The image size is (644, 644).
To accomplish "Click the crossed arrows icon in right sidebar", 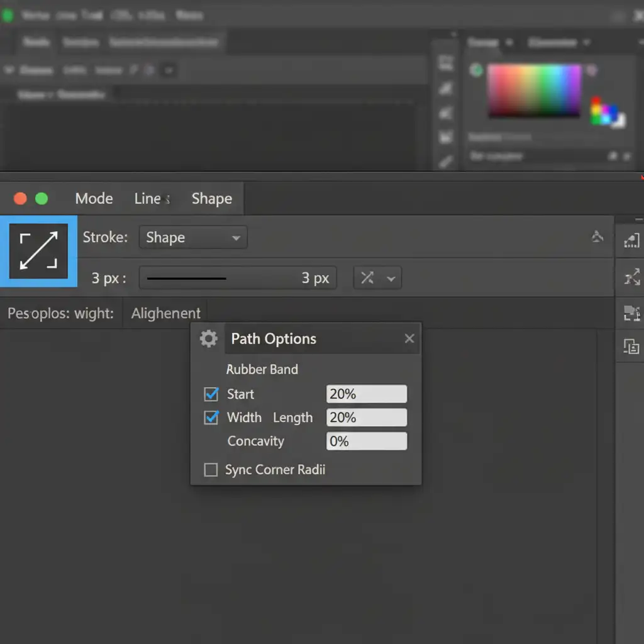I will (x=631, y=277).
